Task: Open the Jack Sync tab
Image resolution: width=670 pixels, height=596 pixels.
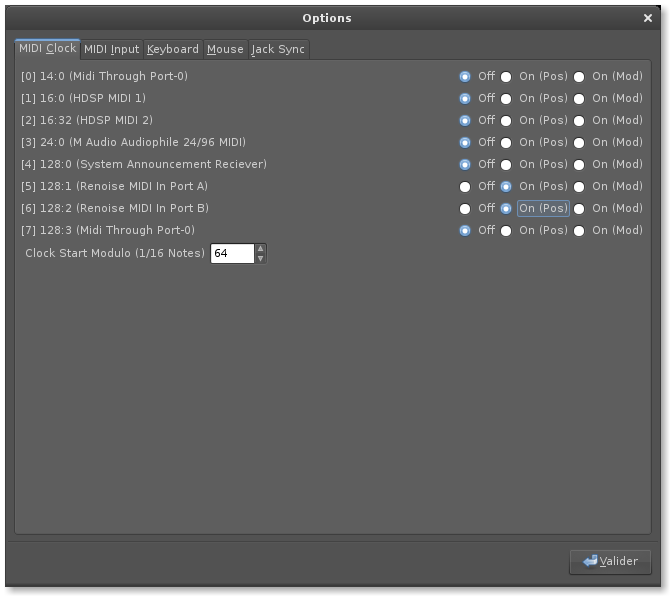Action: [278, 49]
